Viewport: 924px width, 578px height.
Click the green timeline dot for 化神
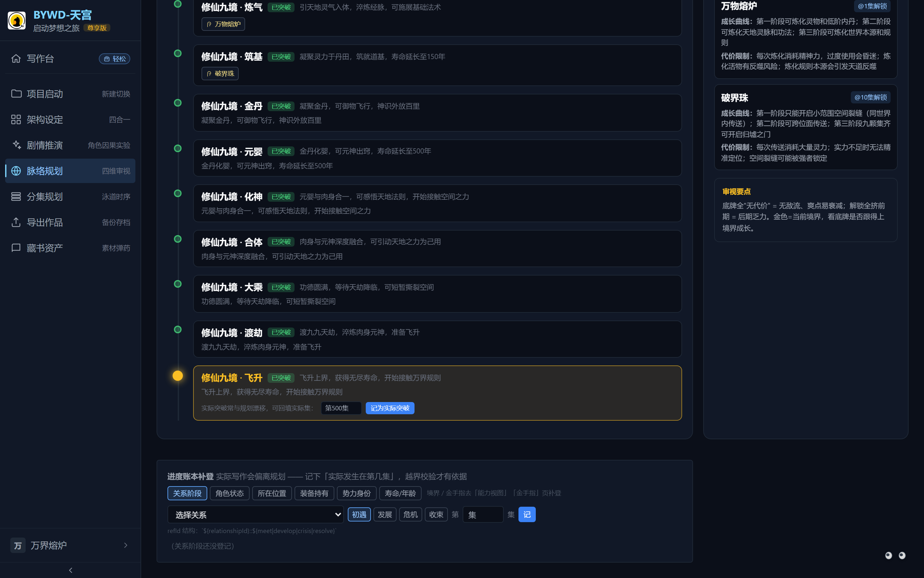[x=177, y=193]
